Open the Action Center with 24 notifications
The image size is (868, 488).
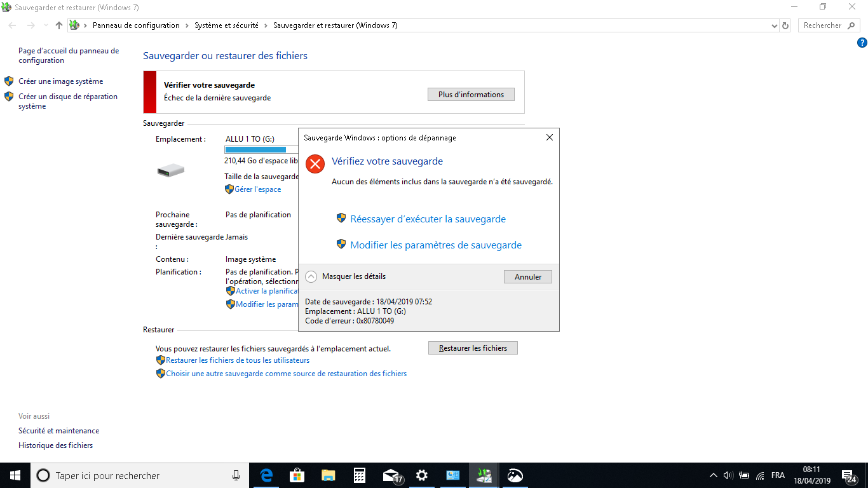849,475
